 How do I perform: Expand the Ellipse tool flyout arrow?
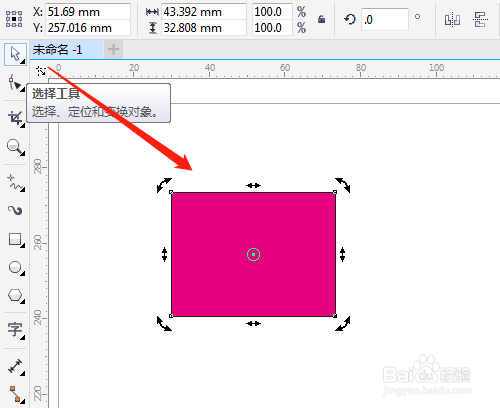pyautogui.click(x=23, y=274)
